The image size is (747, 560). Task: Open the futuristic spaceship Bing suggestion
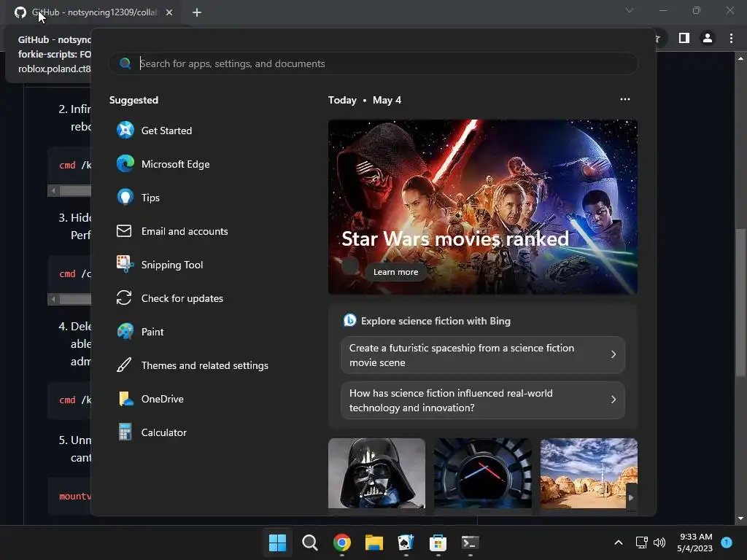[483, 355]
